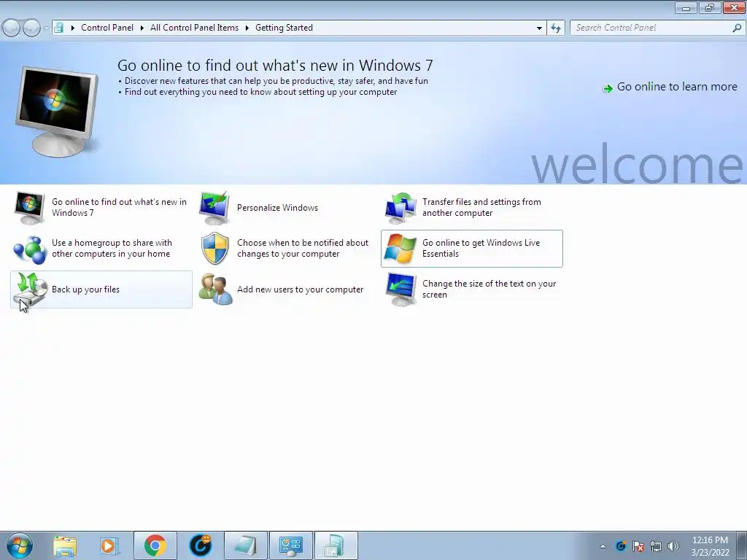747x560 pixels.
Task: Click the green arrow beside Go online to learn more
Action: (x=608, y=88)
